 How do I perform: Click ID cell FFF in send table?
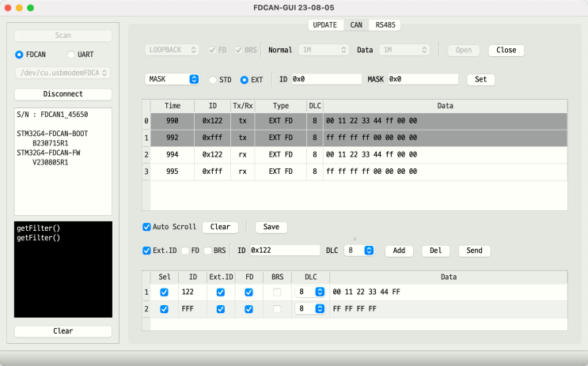pos(193,309)
